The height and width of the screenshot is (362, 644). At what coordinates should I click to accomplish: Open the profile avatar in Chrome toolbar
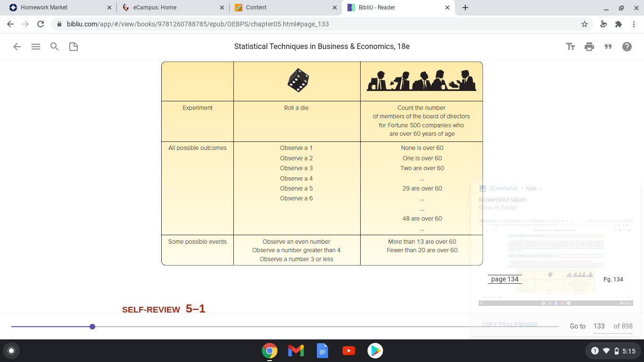(603, 24)
